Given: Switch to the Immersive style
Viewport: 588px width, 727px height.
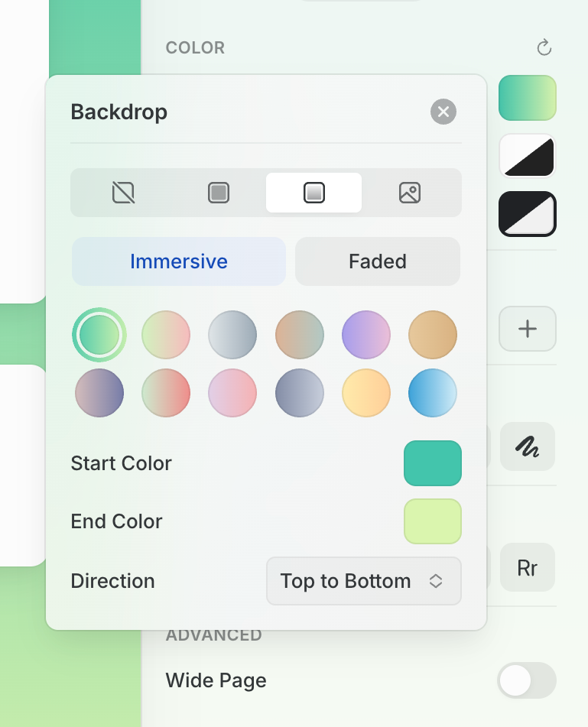Looking at the screenshot, I should (179, 261).
